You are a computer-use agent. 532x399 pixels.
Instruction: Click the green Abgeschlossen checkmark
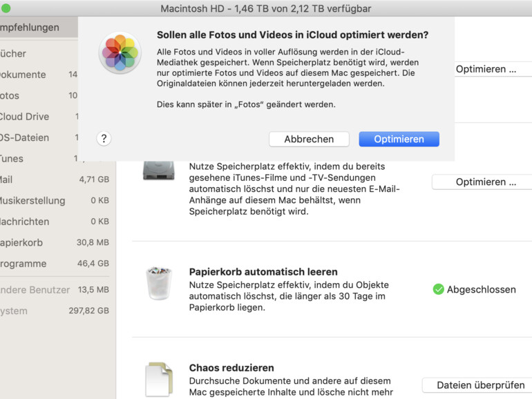(438, 289)
